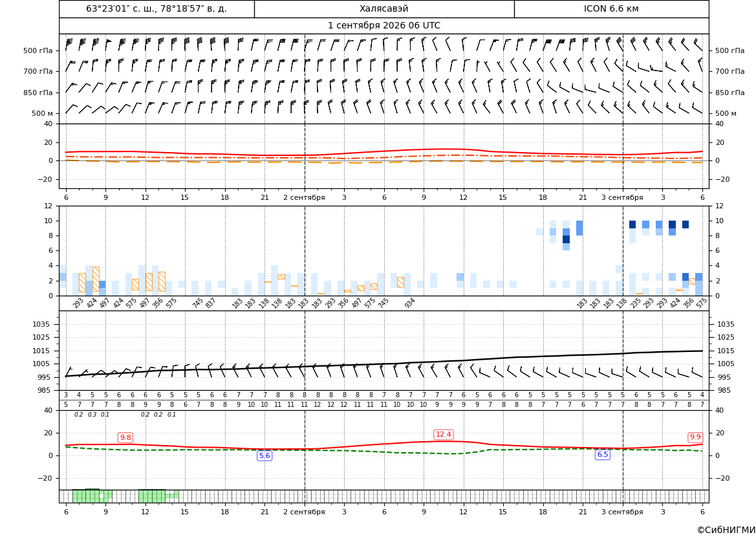Click the Халясавэй station title cell
The image size is (756, 535).
[x=384, y=8]
